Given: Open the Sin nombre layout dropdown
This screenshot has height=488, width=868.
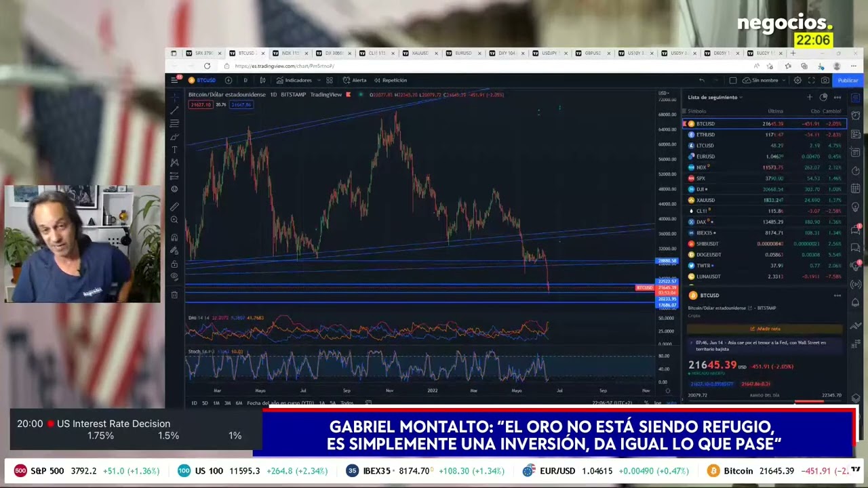Looking at the screenshot, I should (764, 80).
